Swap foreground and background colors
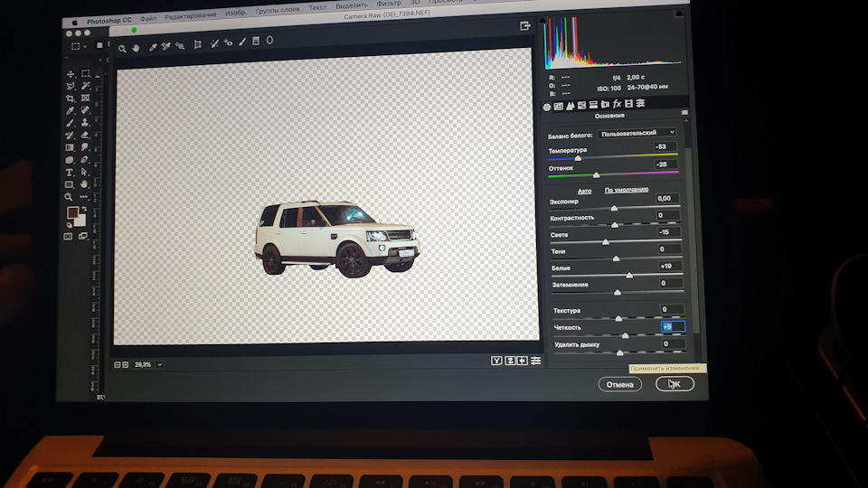This screenshot has width=868, height=488. pyautogui.click(x=83, y=209)
